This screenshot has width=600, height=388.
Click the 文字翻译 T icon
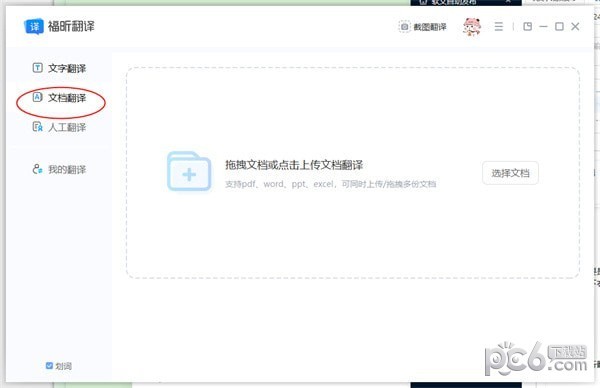[x=38, y=68]
